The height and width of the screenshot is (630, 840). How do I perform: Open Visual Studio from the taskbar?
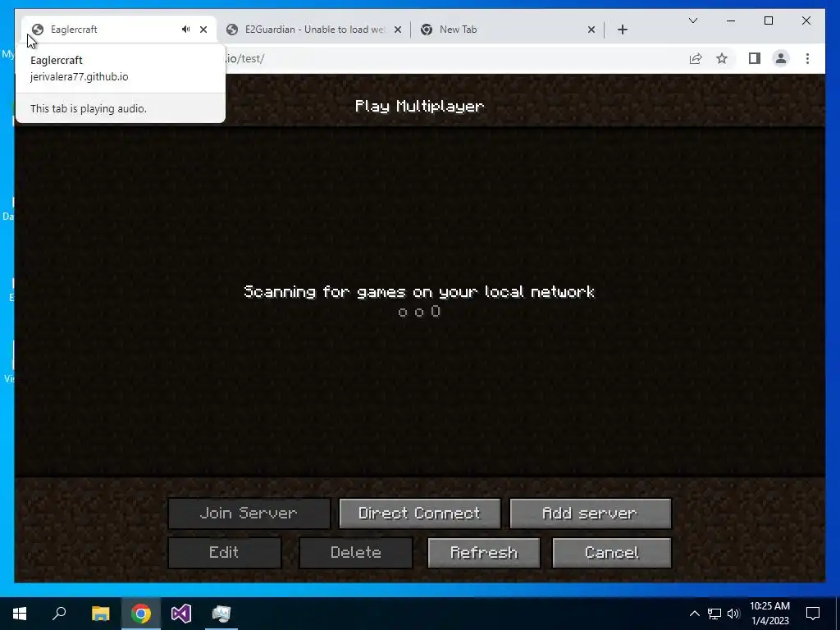[181, 614]
